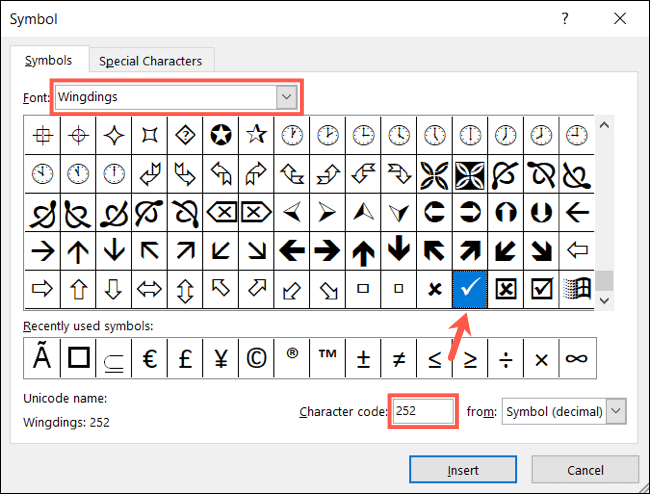Select the small bold x mark symbol

[x=434, y=289]
